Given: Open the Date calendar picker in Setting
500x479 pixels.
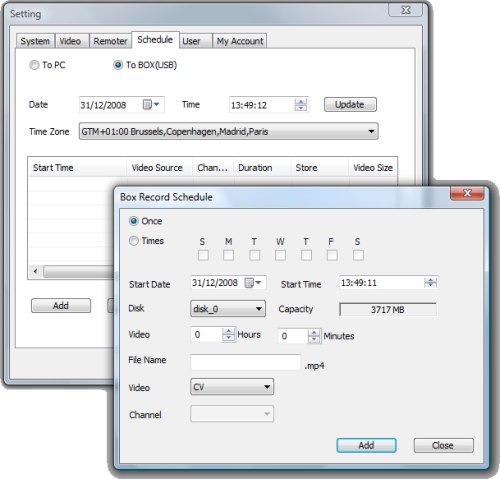Looking at the screenshot, I should point(151,105).
